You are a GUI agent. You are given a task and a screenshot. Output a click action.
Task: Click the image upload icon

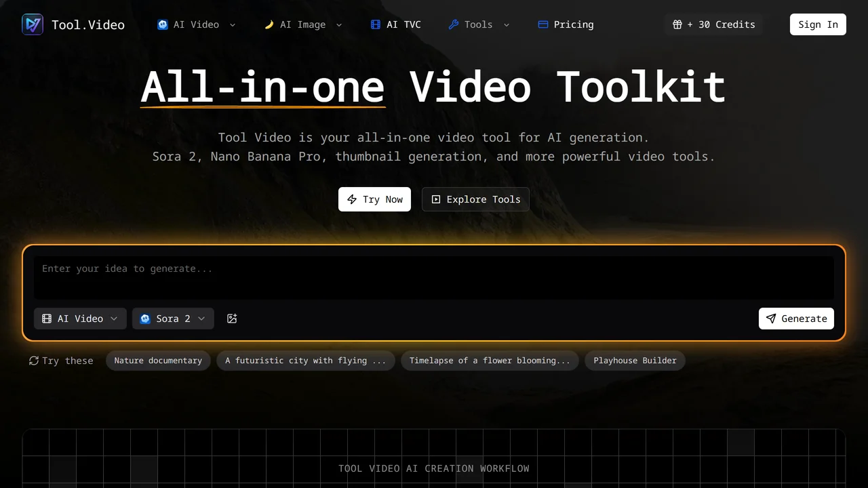[x=232, y=319]
